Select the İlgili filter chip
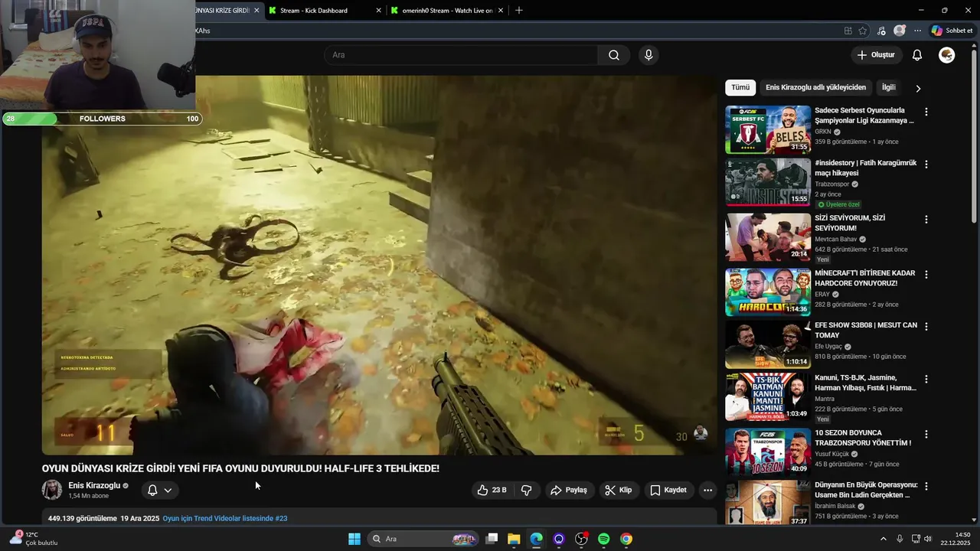This screenshot has height=551, width=980. point(888,87)
